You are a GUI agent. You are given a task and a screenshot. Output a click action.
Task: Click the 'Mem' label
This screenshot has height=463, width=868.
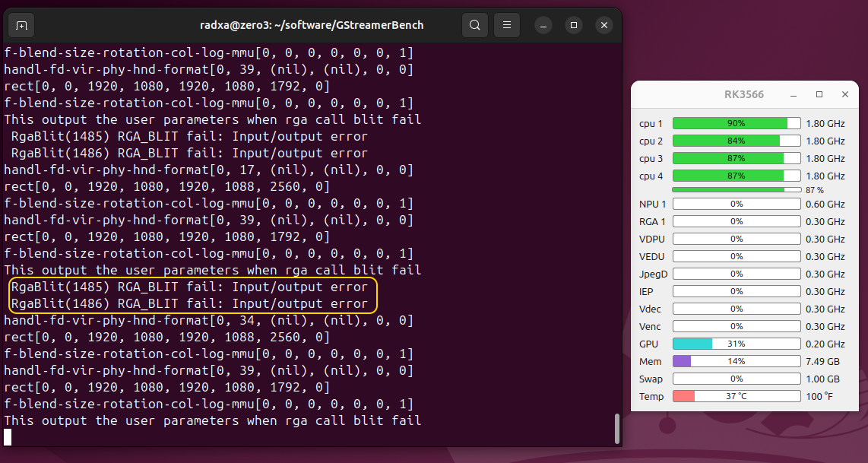click(650, 362)
